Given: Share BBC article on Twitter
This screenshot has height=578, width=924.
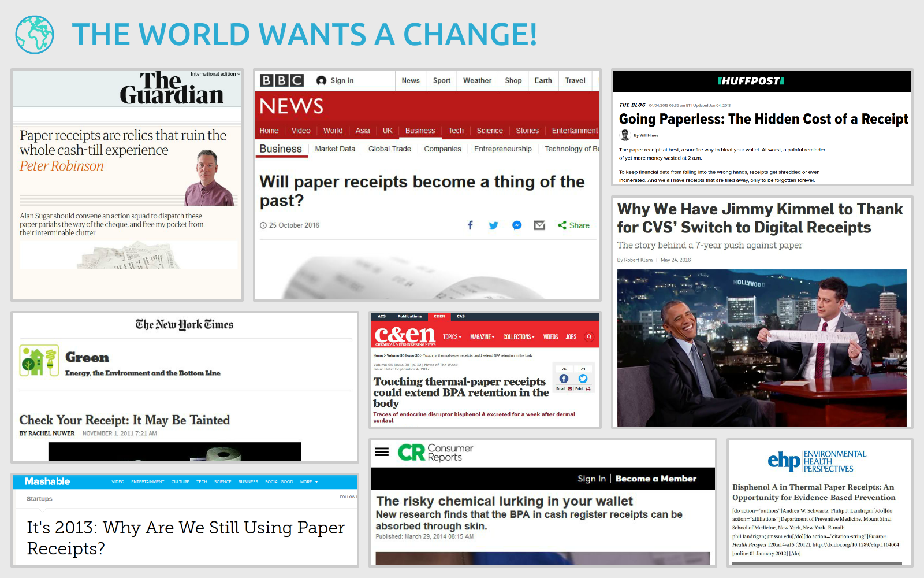Looking at the screenshot, I should (x=493, y=225).
